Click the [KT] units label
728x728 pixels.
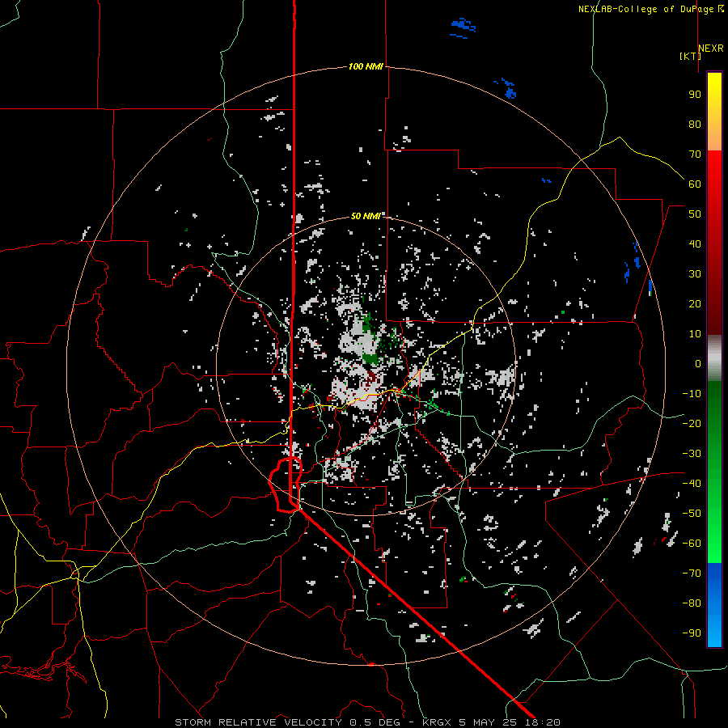[690, 56]
